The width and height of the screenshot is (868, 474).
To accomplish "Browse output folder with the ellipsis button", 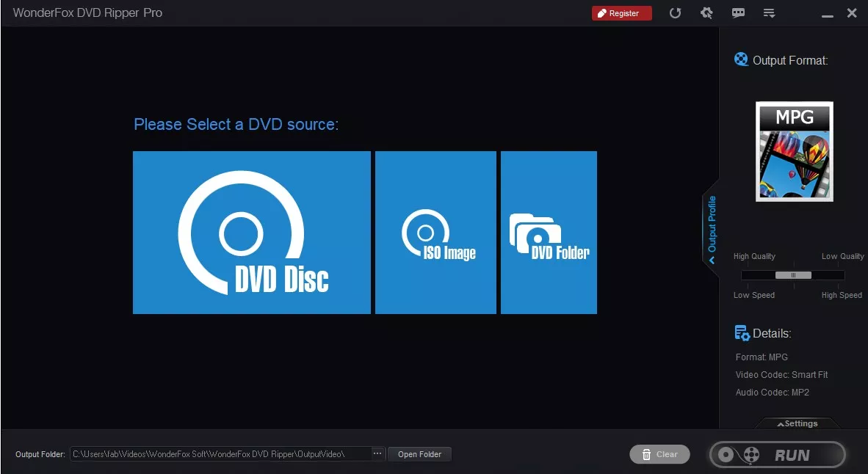I will pyautogui.click(x=377, y=453).
